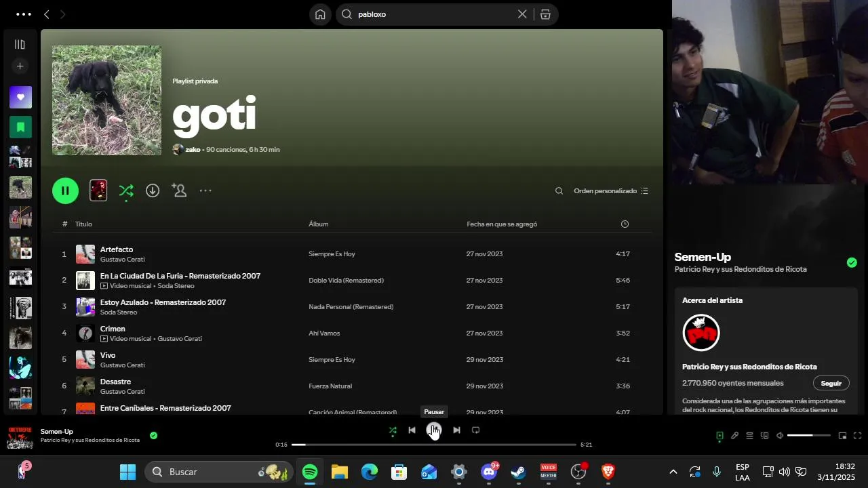Open Nada Personal (Remastered) album link
The height and width of the screenshot is (488, 868).
click(x=351, y=307)
